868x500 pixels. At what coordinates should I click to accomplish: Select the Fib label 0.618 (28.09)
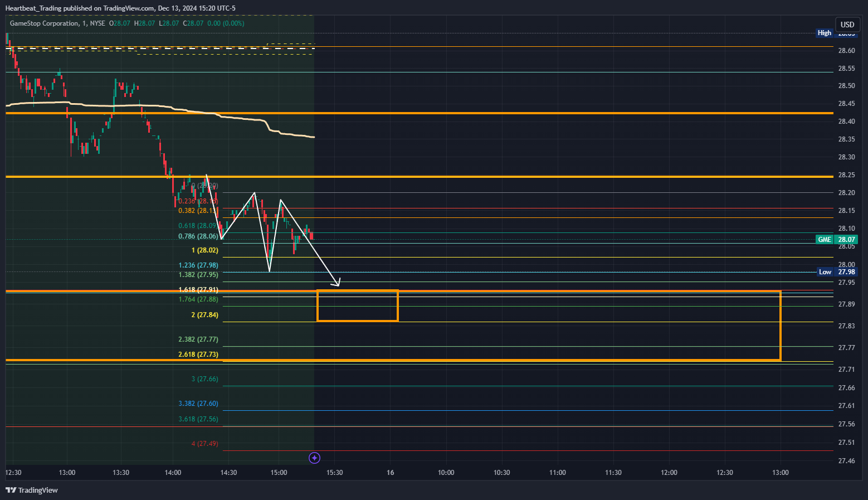click(x=198, y=226)
